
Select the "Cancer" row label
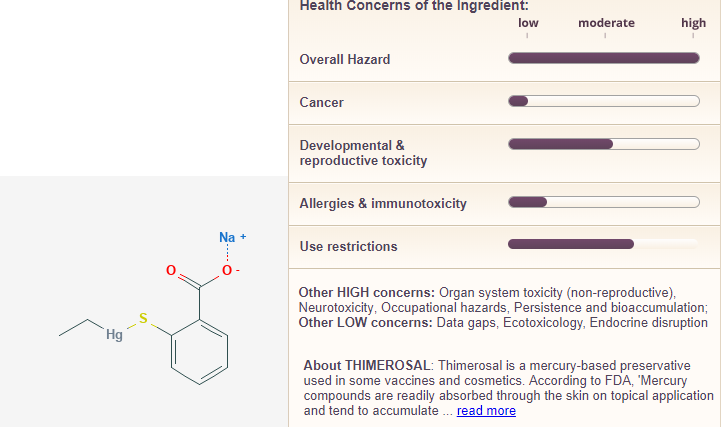[321, 102]
